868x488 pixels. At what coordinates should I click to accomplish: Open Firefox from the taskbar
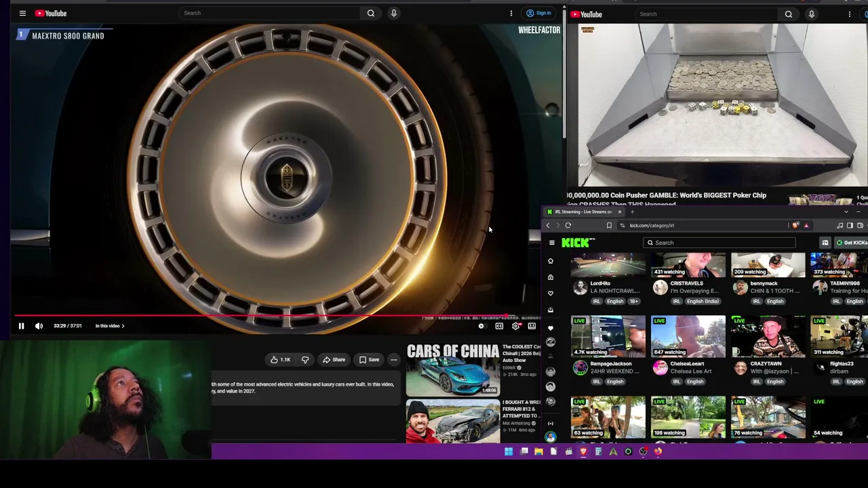pyautogui.click(x=658, y=451)
